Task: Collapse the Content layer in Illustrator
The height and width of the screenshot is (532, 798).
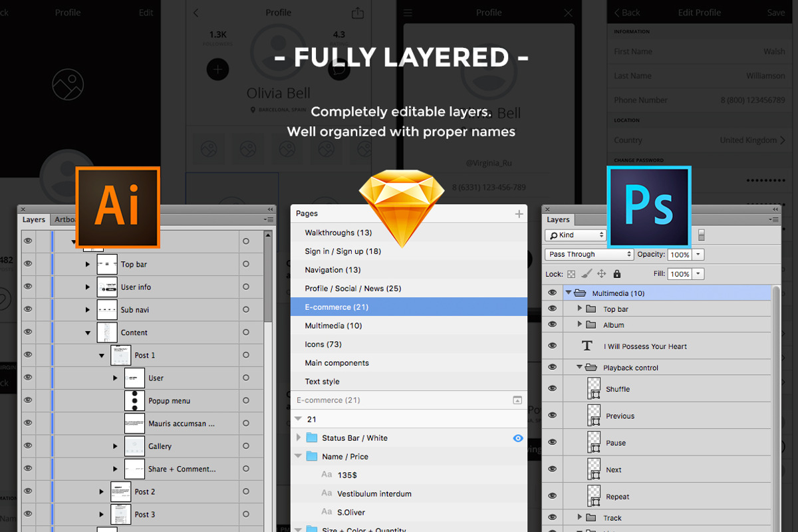Action: point(88,332)
